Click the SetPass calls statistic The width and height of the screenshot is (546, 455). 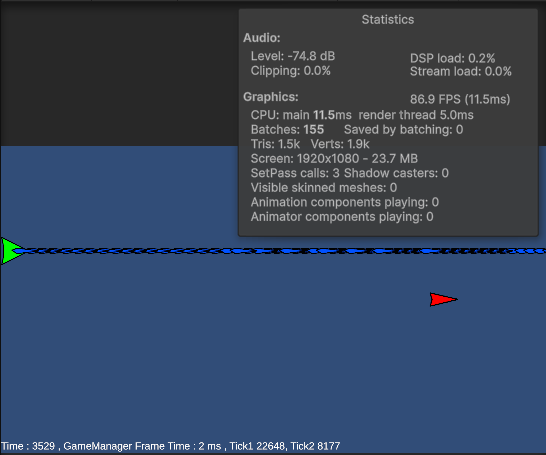coord(295,173)
